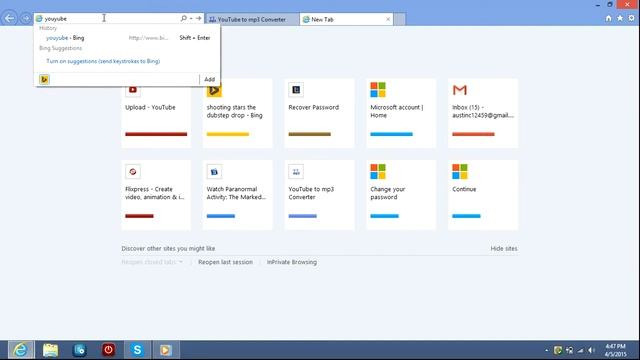
Task: Open File Explorer from taskbar
Action: click(x=50, y=350)
